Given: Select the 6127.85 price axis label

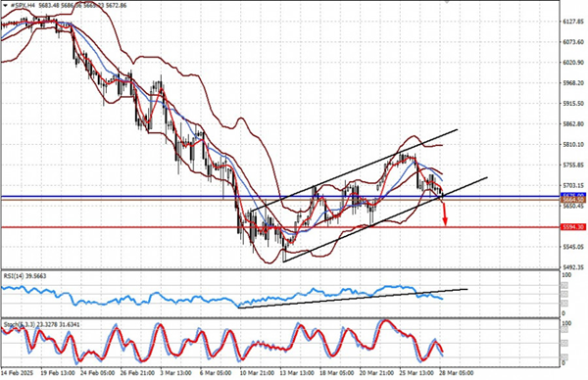Looking at the screenshot, I should pyautogui.click(x=573, y=22).
